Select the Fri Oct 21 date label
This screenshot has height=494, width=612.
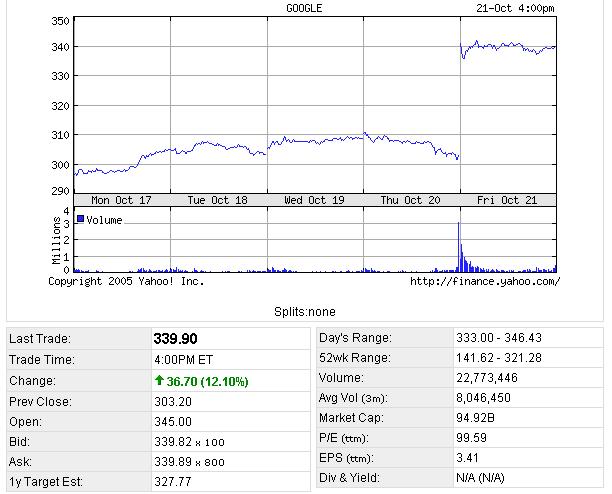[507, 200]
